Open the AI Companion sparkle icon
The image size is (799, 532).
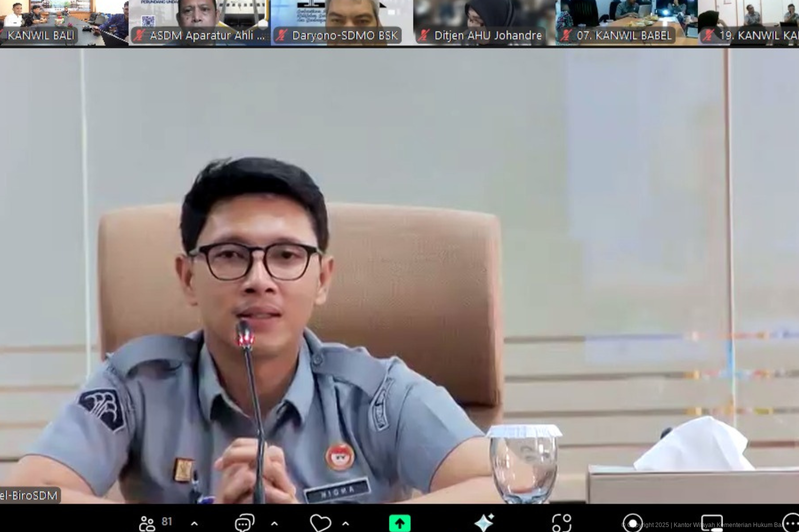pyautogui.click(x=484, y=523)
